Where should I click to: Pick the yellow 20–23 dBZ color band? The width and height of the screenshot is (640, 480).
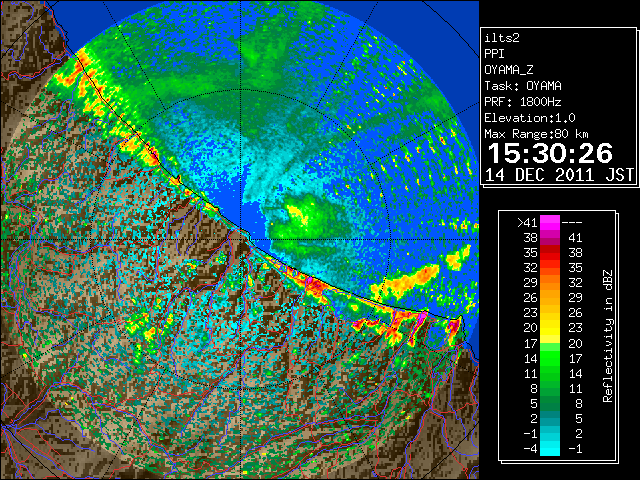click(550, 328)
